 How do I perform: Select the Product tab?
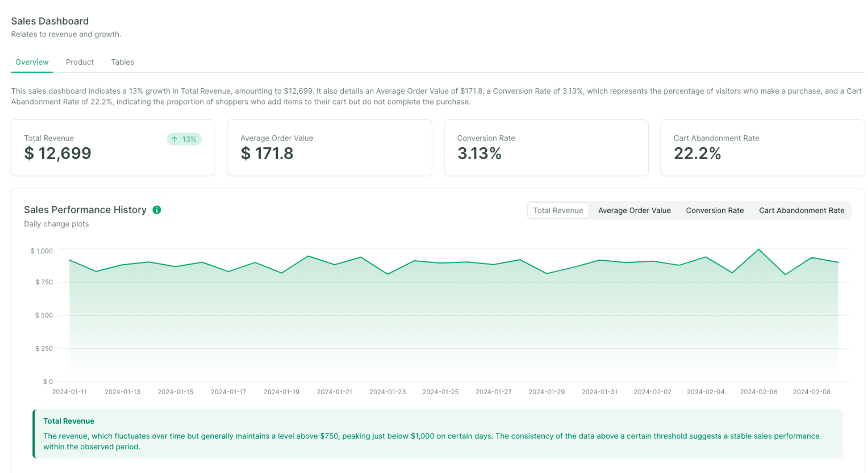tap(79, 62)
